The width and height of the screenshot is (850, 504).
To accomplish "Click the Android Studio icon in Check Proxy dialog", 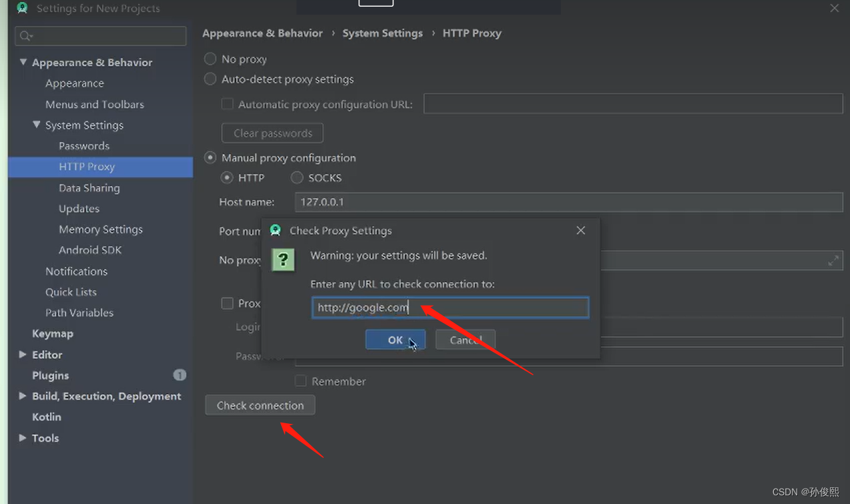I will 275,230.
